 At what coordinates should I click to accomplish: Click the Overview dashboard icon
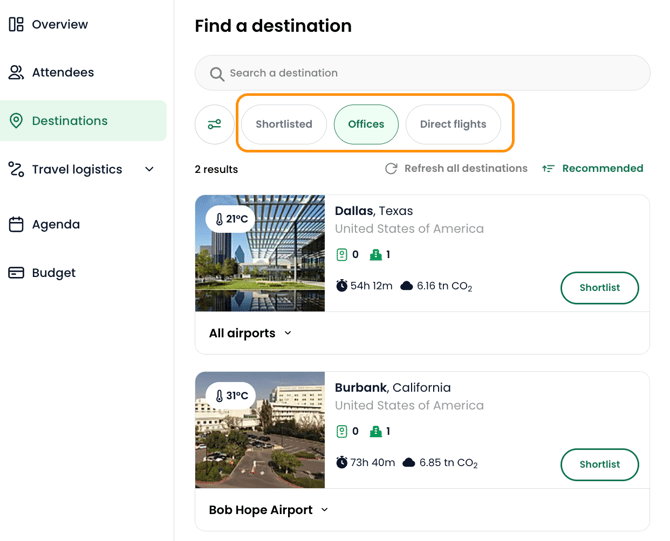point(16,24)
